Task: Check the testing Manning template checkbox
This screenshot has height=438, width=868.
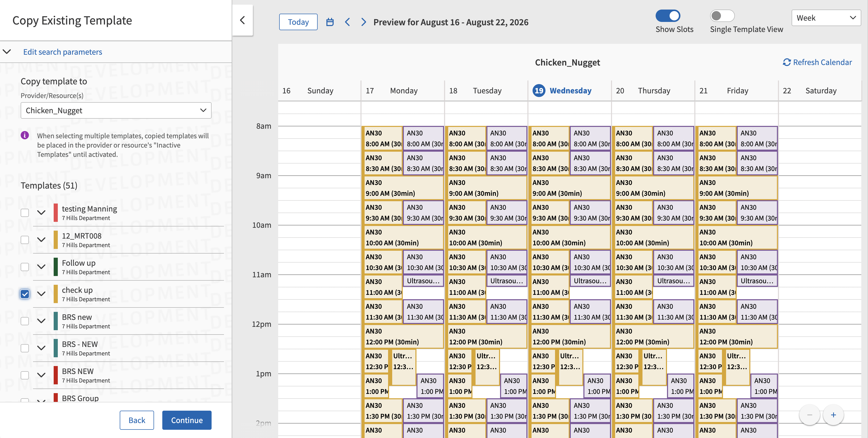Action: 25,213
